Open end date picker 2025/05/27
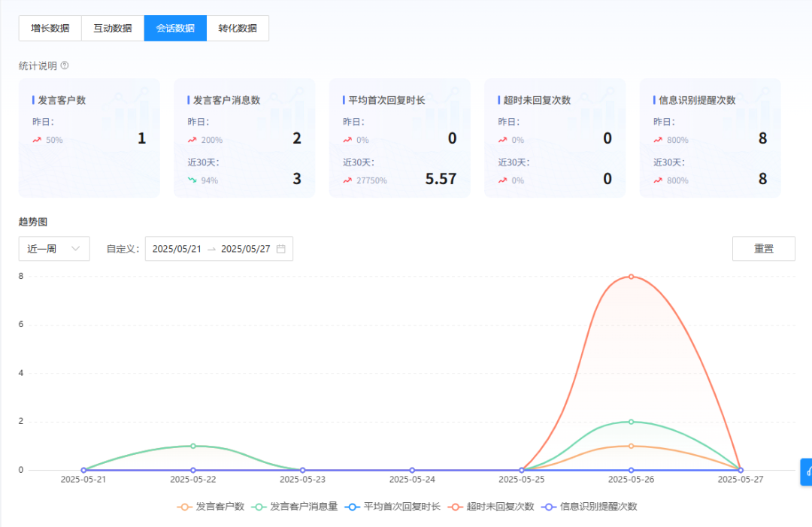The height and width of the screenshot is (527, 812). click(245, 249)
